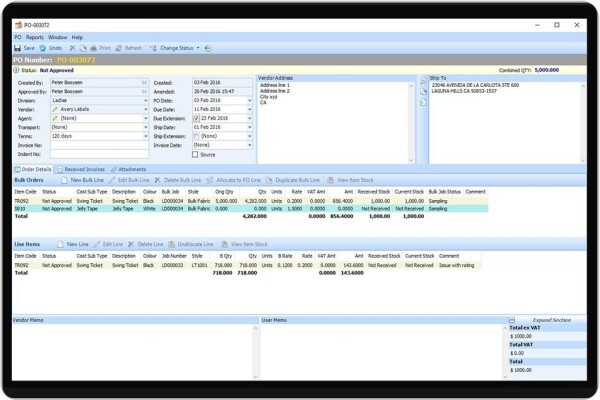Open the Agent dropdown arrow
This screenshot has height=400, width=600.
click(x=145, y=118)
